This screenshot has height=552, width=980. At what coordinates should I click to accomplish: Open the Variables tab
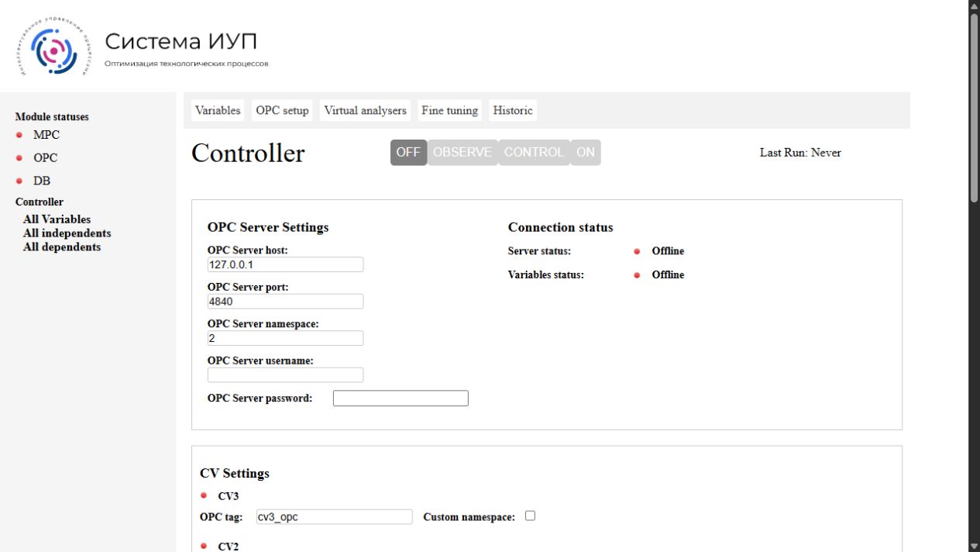click(218, 111)
